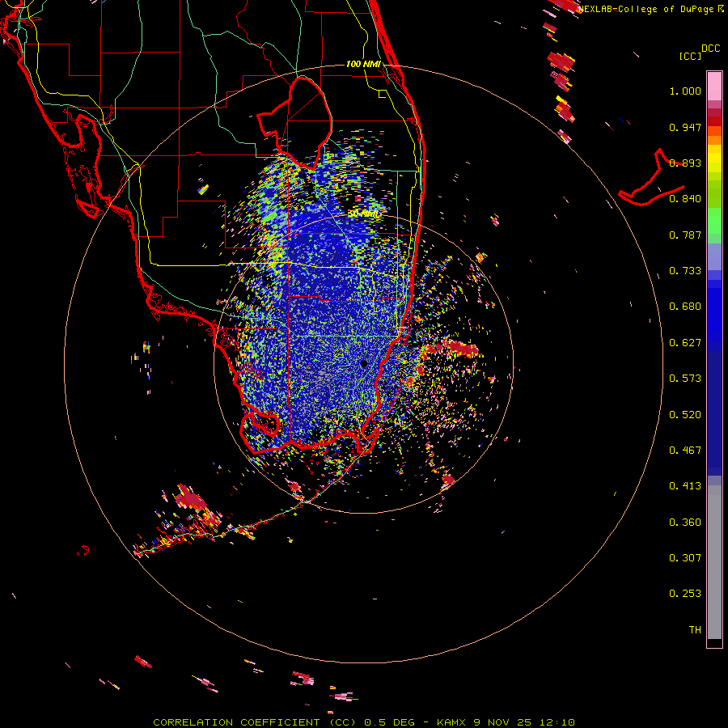Select the 0.893 scale value

(x=685, y=163)
